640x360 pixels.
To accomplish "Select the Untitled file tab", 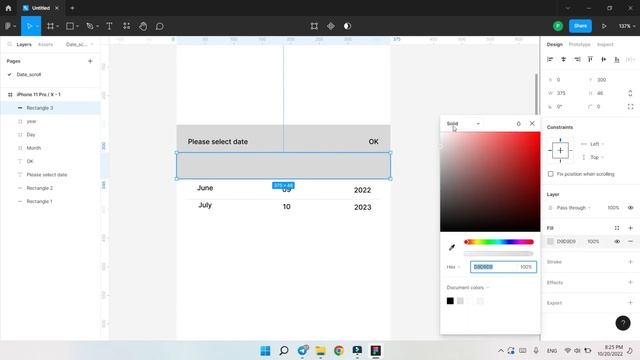I will click(x=41, y=8).
